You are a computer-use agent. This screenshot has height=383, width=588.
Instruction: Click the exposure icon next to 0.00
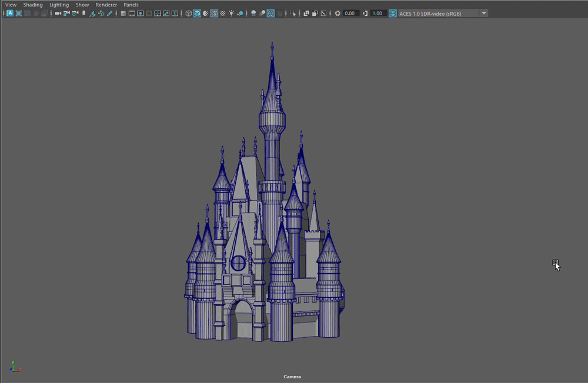pos(338,13)
